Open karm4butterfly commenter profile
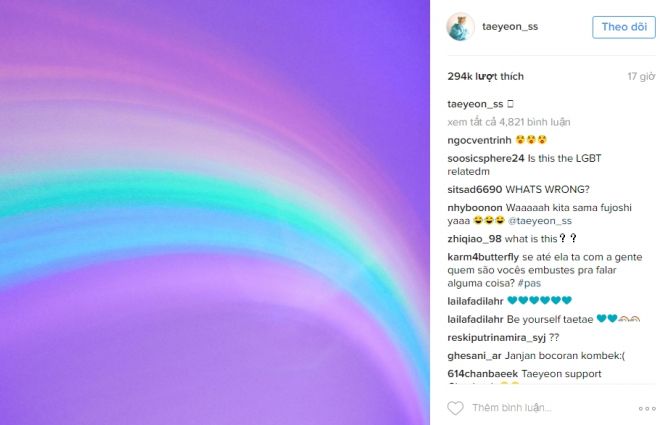 483,257
